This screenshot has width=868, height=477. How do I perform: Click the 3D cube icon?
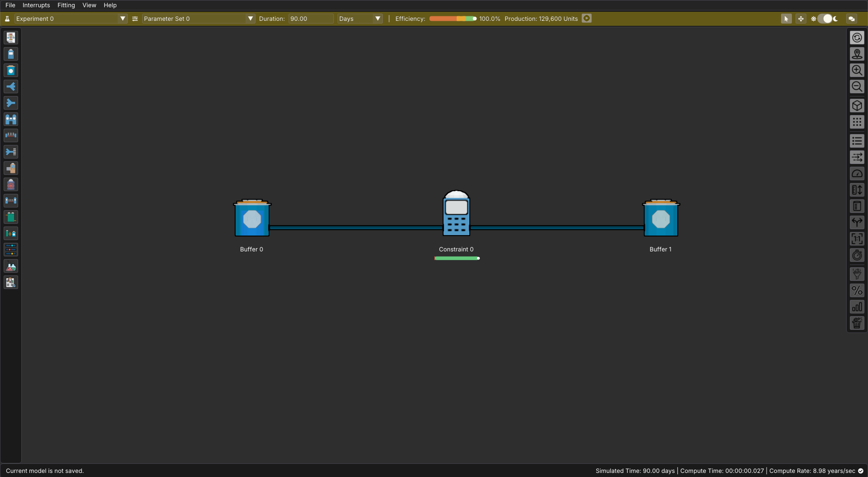click(x=857, y=106)
